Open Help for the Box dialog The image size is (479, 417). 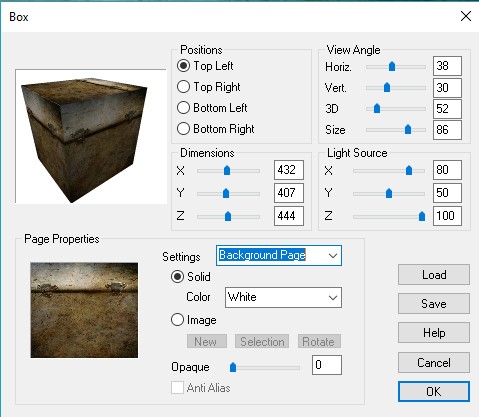(x=434, y=333)
